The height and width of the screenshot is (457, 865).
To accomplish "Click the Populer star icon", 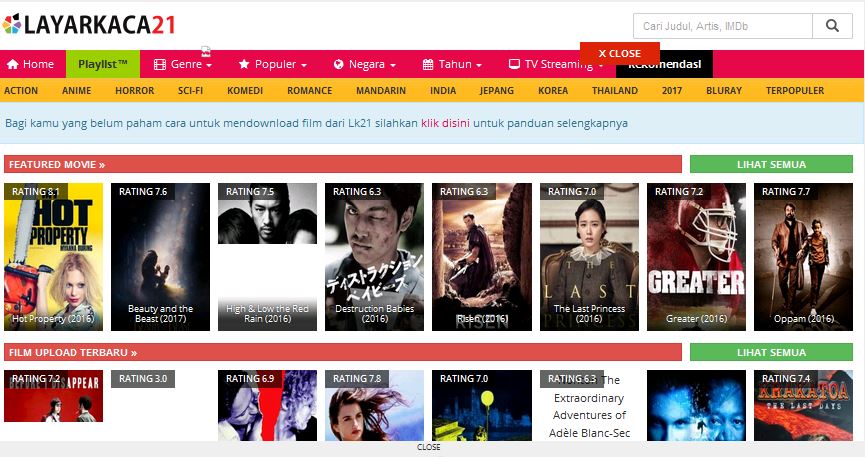I will click(244, 64).
